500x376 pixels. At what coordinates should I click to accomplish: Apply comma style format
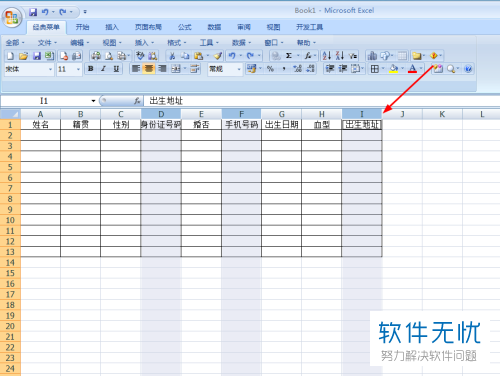click(284, 69)
